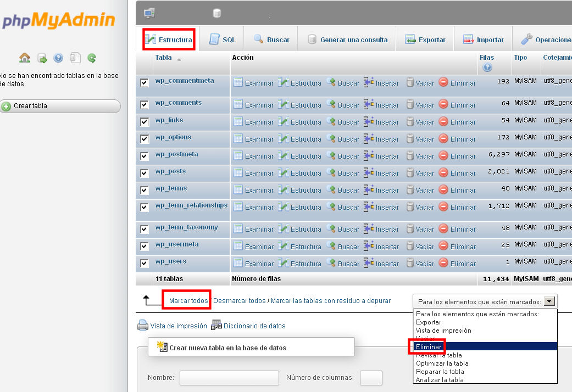
Task: Click the Insertar icon for wp_options
Action: coord(369,138)
